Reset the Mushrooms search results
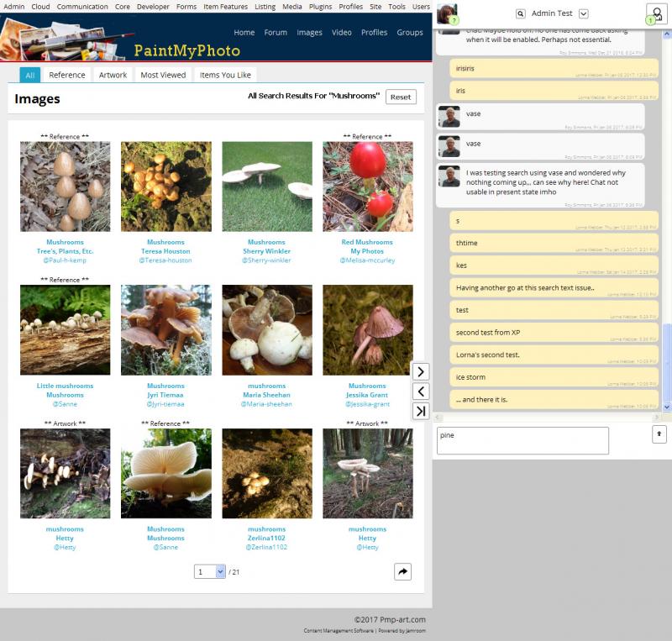Screen dimensions: 672x641 point(401,97)
